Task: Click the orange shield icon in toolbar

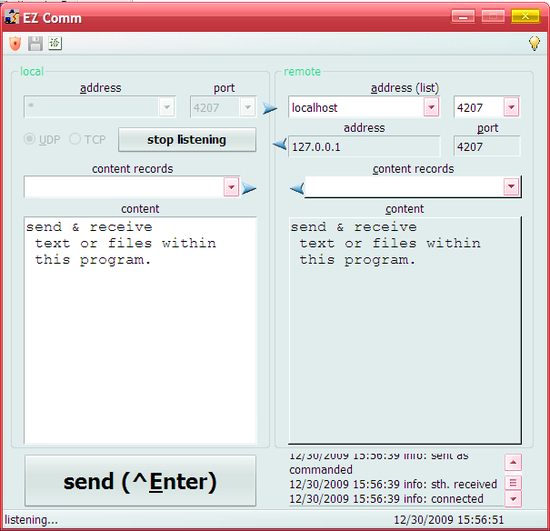Action: tap(15, 44)
